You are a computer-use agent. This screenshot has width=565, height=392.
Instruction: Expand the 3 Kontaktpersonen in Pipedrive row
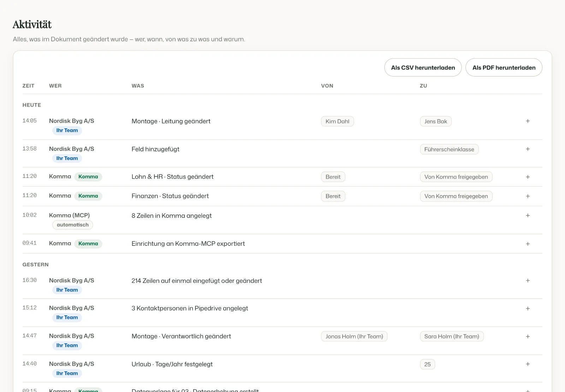coord(528,308)
